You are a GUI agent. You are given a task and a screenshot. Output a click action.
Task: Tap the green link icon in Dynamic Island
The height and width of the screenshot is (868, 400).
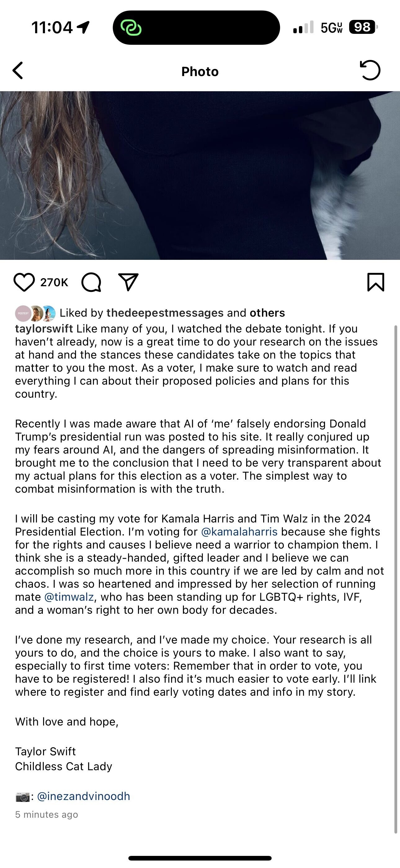tap(131, 28)
